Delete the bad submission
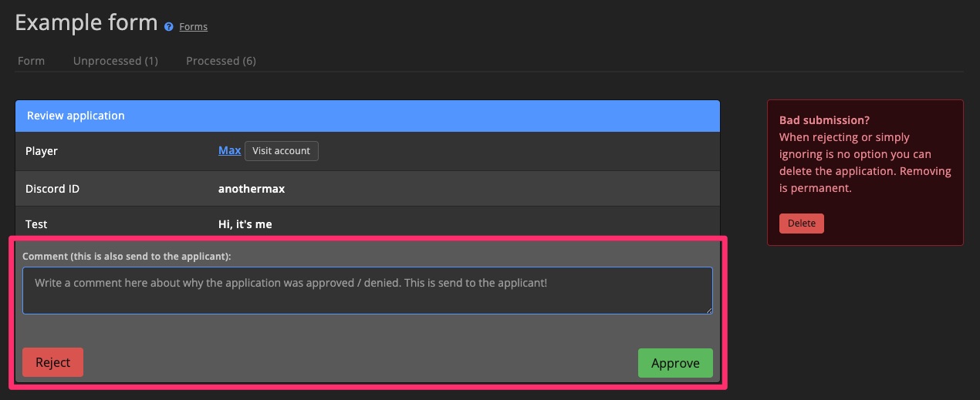 801,224
